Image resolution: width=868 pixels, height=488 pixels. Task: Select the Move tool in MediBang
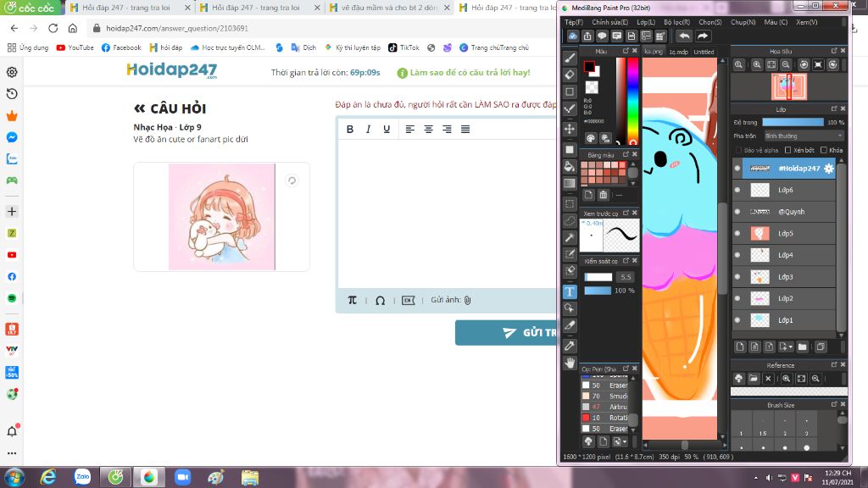click(570, 129)
